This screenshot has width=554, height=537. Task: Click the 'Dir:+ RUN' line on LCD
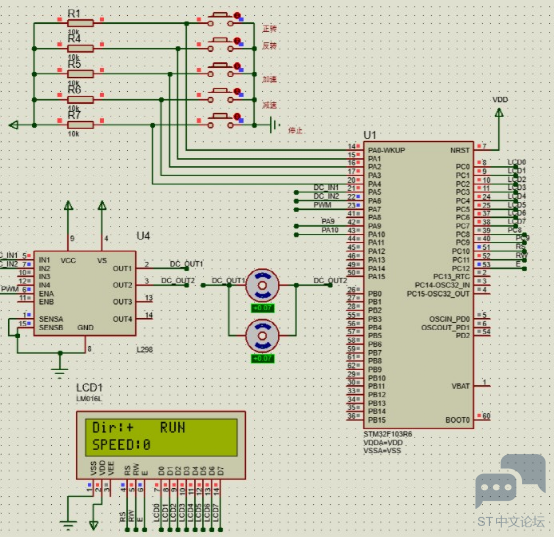pyautogui.click(x=138, y=428)
